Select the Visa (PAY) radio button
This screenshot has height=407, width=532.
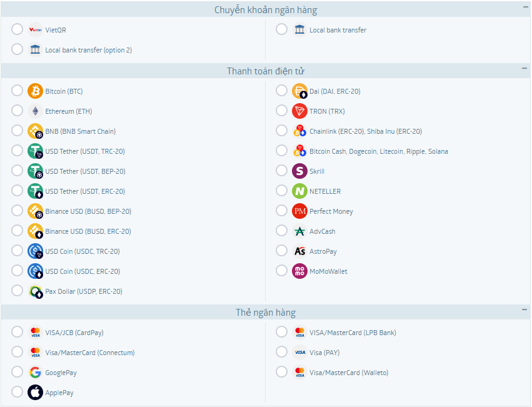(x=281, y=352)
